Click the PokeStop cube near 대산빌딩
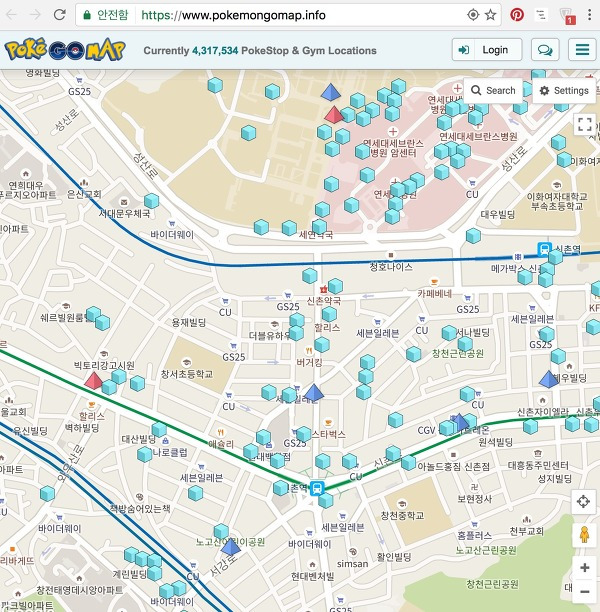The image size is (600, 612). (x=159, y=430)
